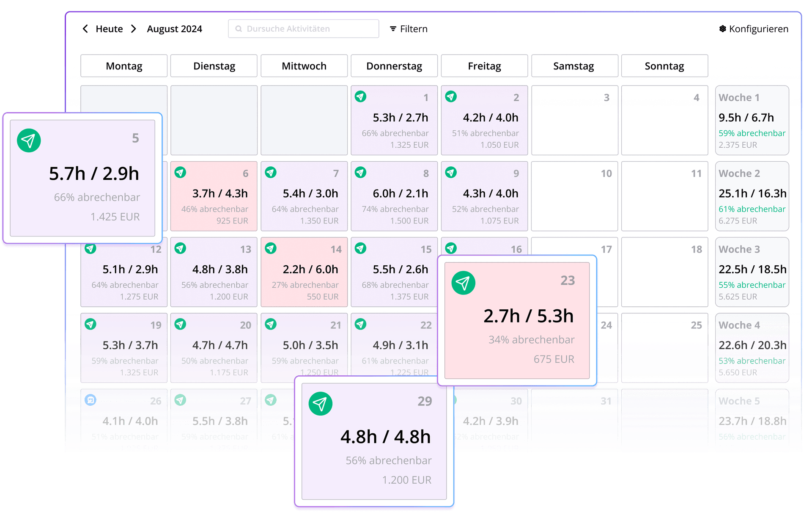
Task: Click the green send icon on day 23
Action: tap(463, 283)
